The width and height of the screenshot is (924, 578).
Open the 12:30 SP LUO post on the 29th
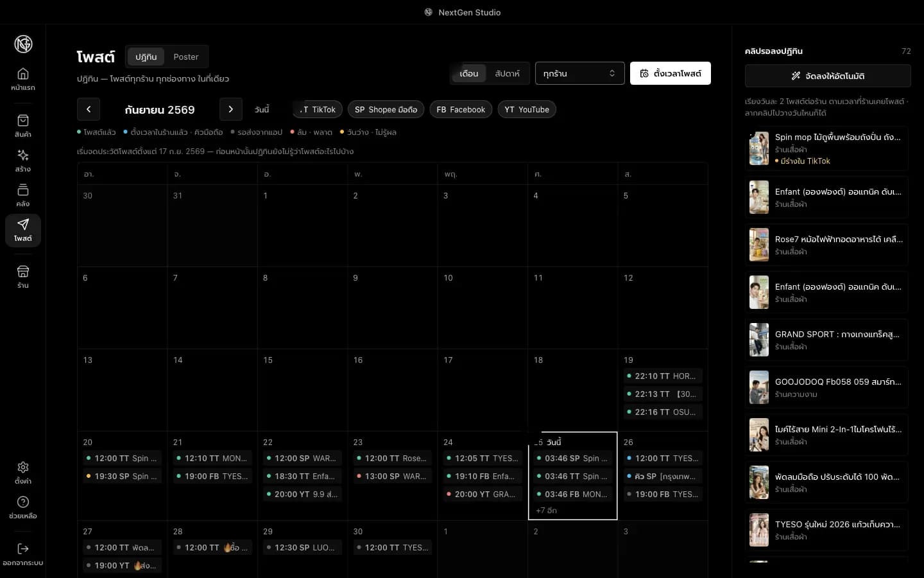[x=302, y=548]
